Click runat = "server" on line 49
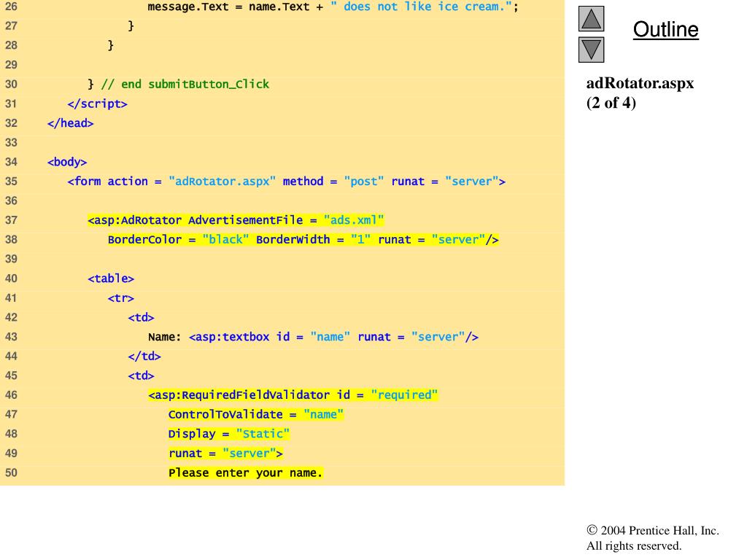The image size is (747, 560). point(225,454)
